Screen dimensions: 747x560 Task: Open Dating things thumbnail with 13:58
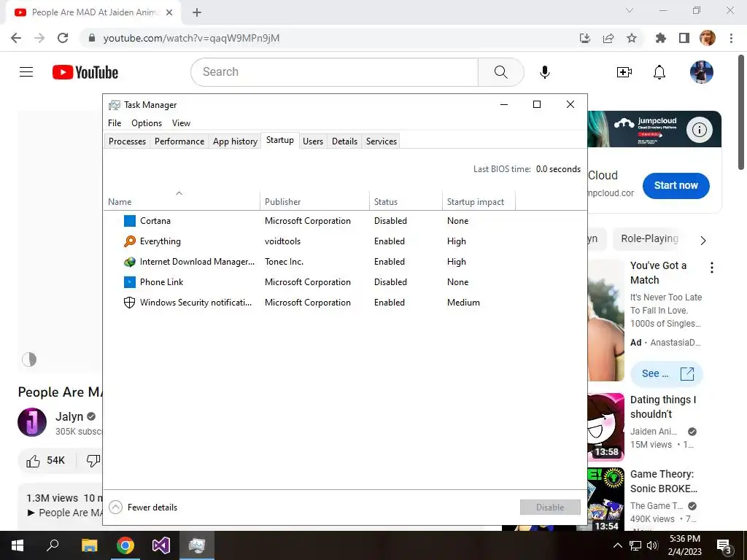pos(606,427)
